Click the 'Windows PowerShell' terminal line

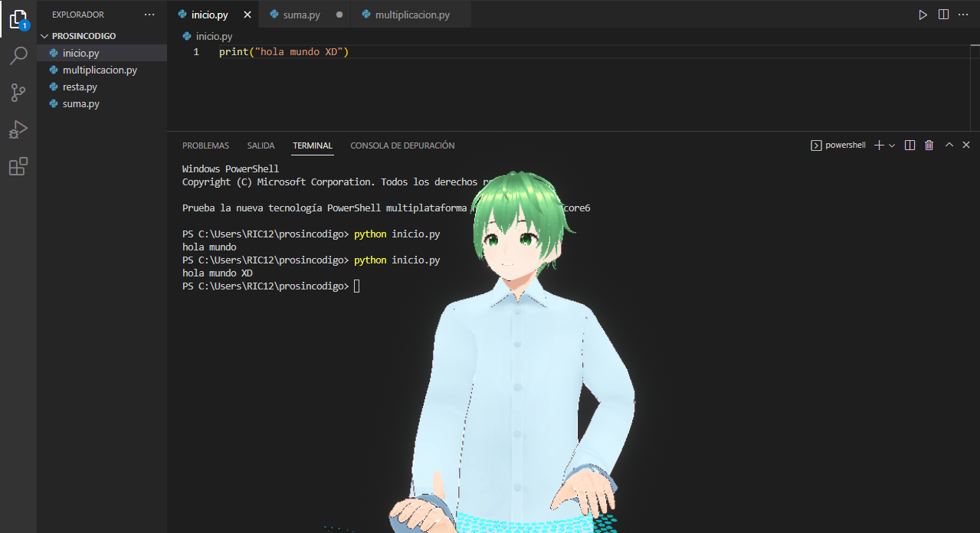coord(231,168)
